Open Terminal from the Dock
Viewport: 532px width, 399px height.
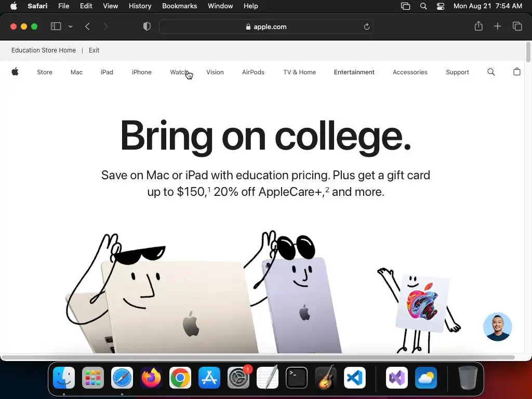[297, 378]
